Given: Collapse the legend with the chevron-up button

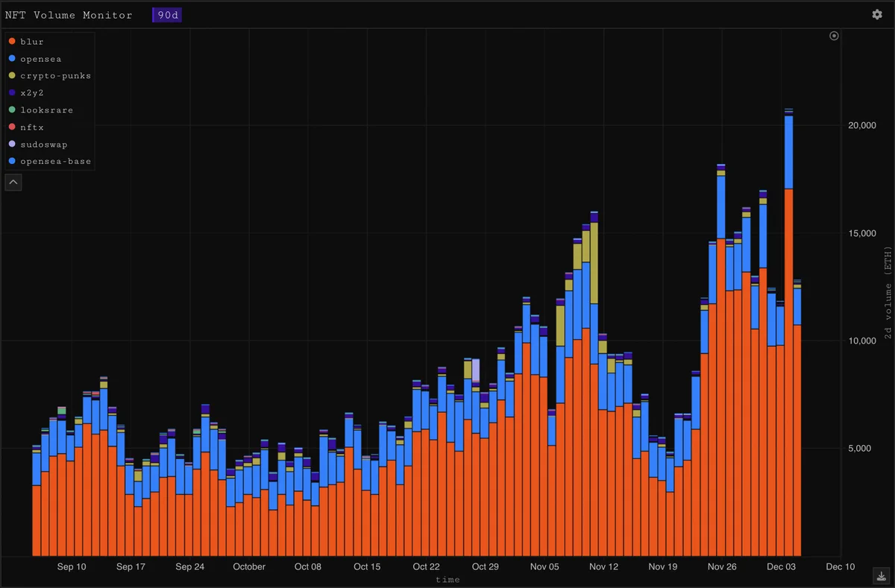Looking at the screenshot, I should [13, 182].
